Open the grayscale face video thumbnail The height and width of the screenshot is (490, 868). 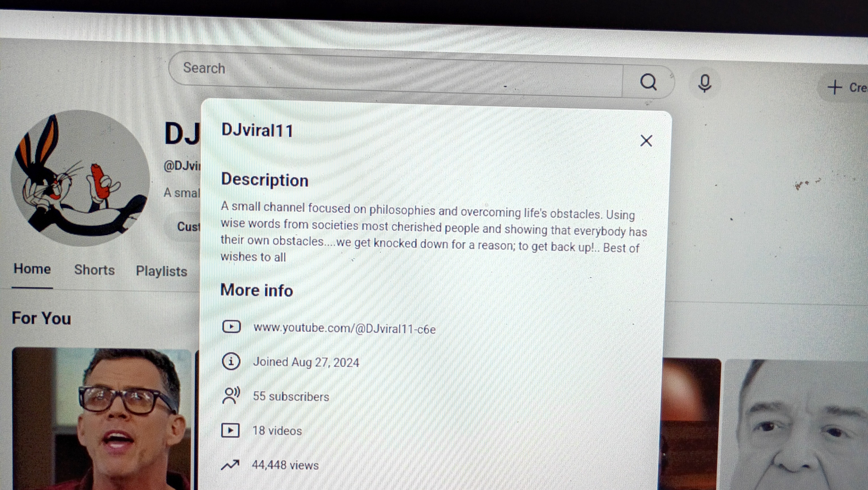coord(796,425)
